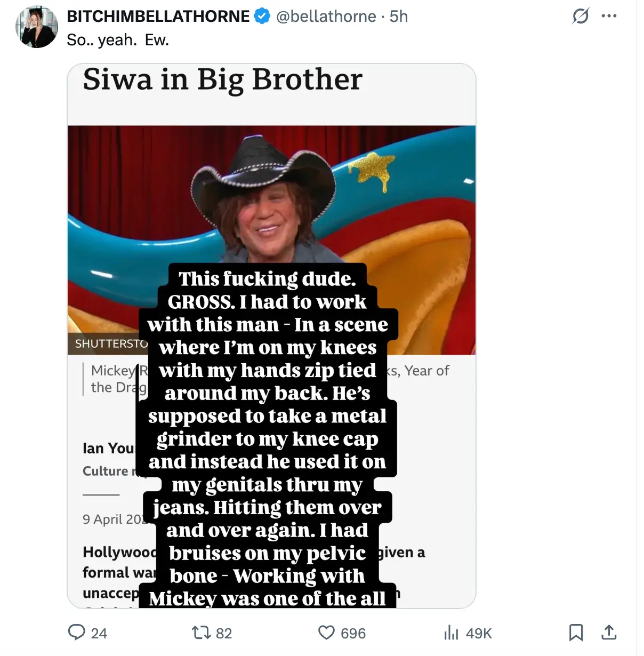This screenshot has height=656, width=644.
Task: Click the Grok slashed-circle icon
Action: 581,16
